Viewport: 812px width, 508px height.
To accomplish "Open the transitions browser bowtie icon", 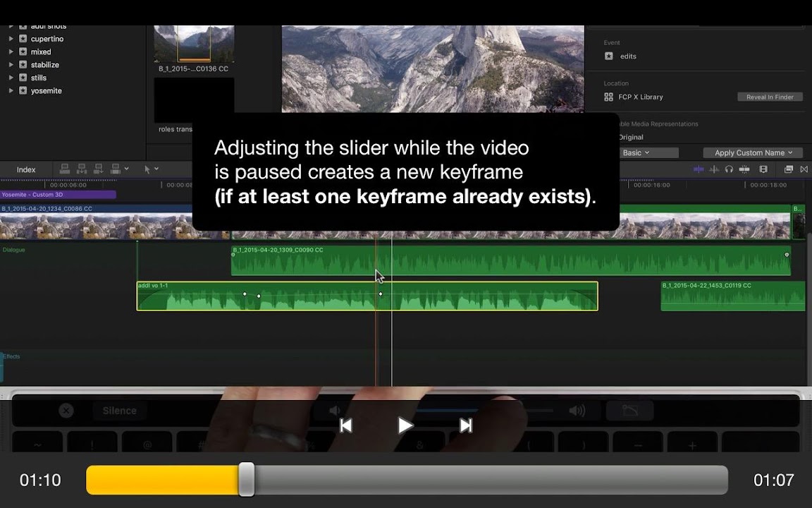I will [x=804, y=169].
